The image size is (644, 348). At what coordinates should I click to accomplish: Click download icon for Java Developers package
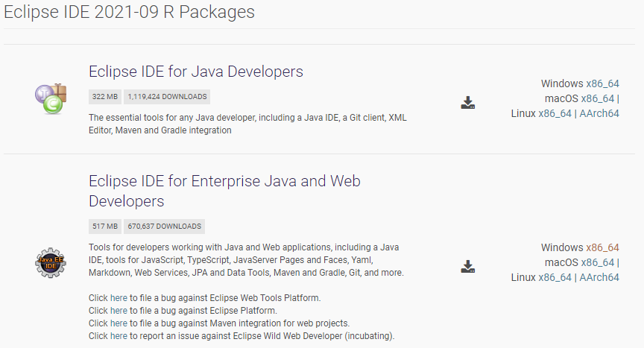468,103
